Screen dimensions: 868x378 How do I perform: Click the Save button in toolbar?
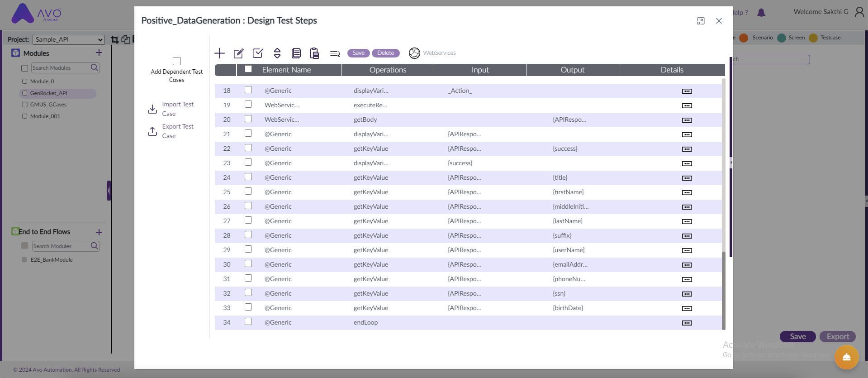358,53
